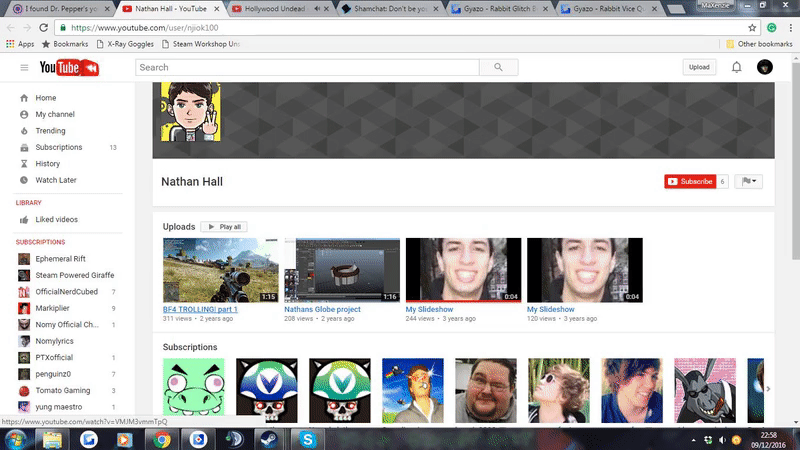The image size is (800, 450).
Task: Open Liked videos in sidebar
Action: coord(56,219)
